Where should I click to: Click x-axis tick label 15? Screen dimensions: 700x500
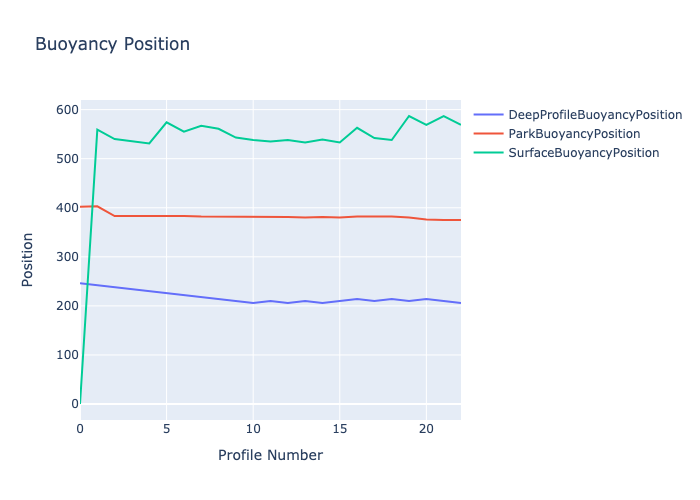tap(340, 428)
